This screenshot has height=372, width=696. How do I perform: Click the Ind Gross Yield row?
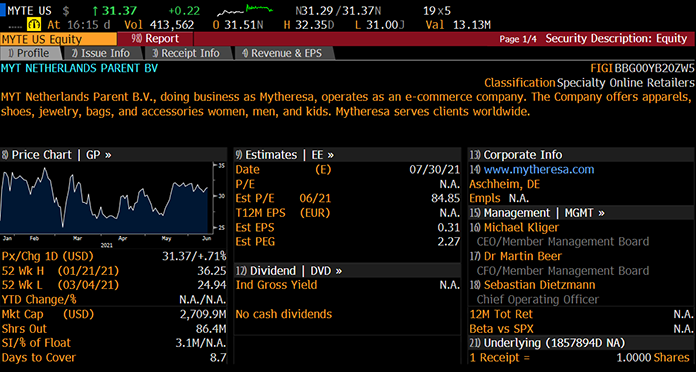coord(348,285)
